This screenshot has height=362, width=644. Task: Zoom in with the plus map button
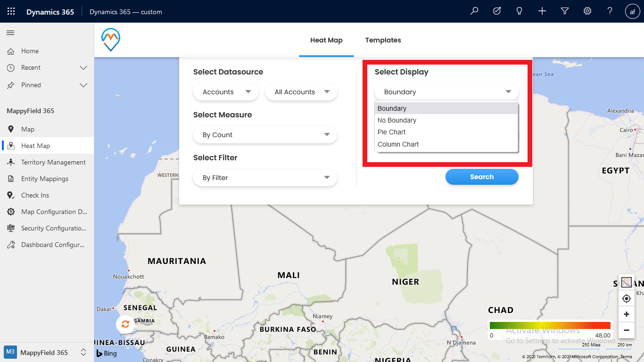(x=626, y=314)
